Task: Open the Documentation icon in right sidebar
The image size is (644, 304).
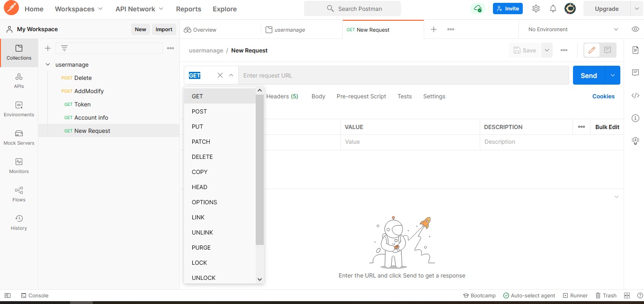Action: pyautogui.click(x=635, y=50)
